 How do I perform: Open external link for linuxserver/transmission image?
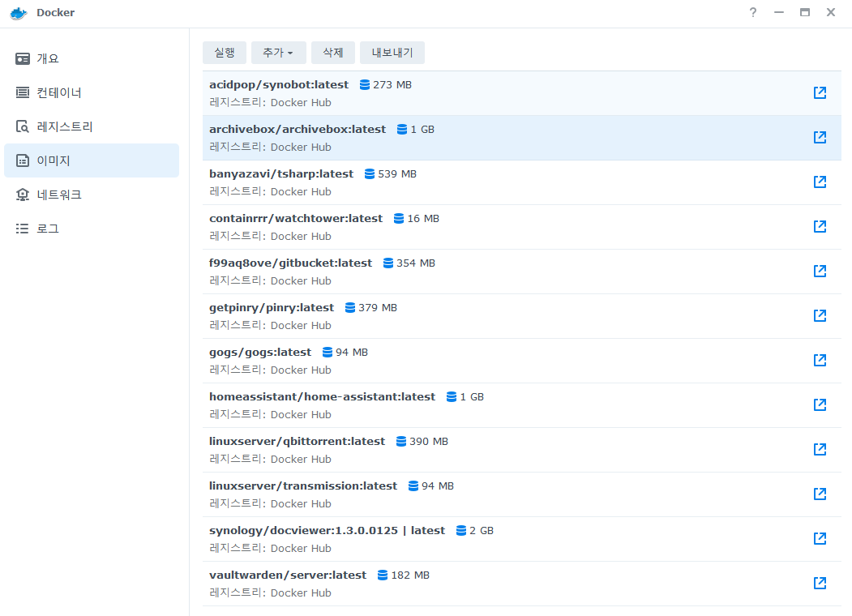(820, 494)
